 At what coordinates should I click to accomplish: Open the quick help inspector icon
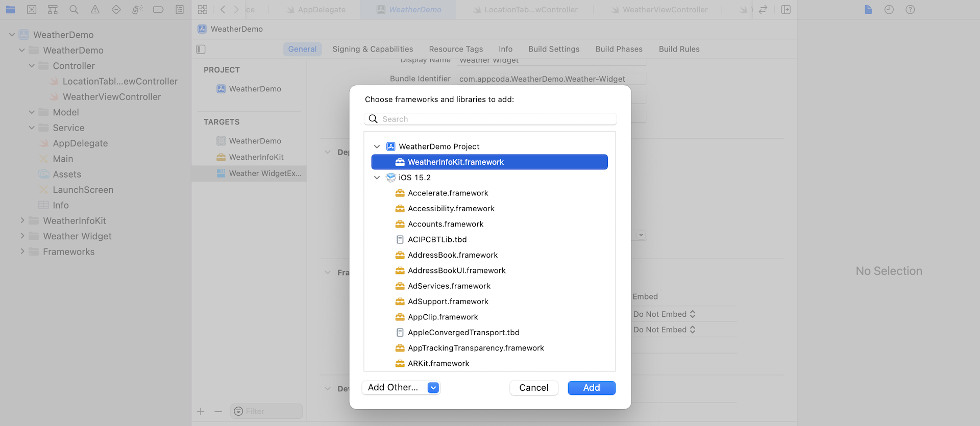pos(910,9)
